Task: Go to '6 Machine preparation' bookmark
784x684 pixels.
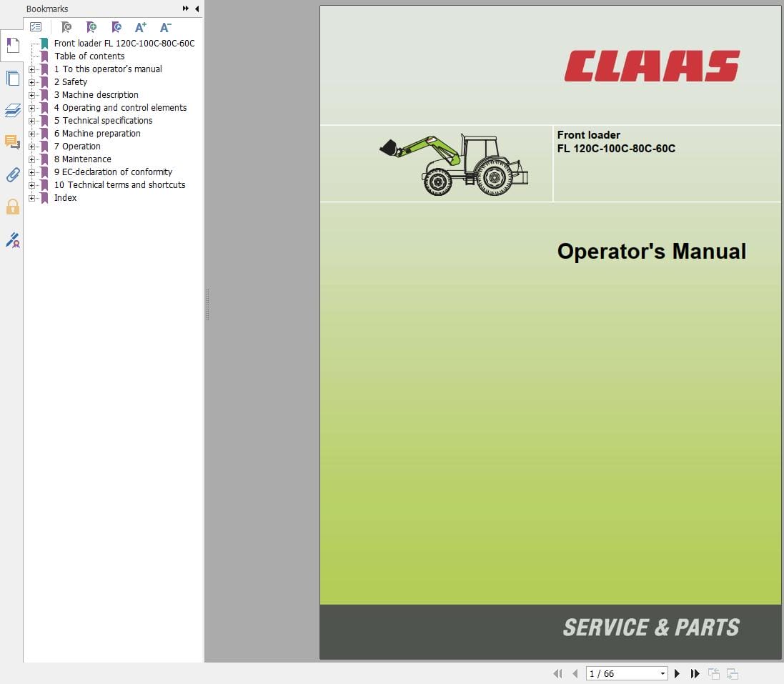Action: point(97,134)
